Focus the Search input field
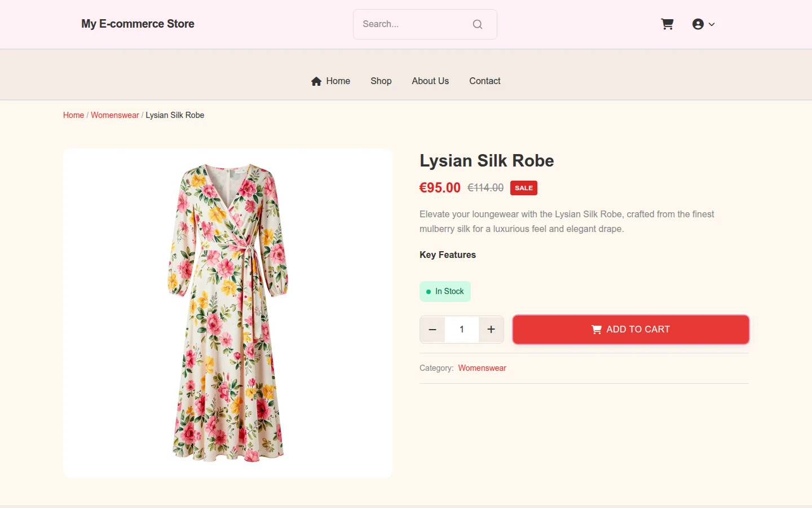 point(414,24)
